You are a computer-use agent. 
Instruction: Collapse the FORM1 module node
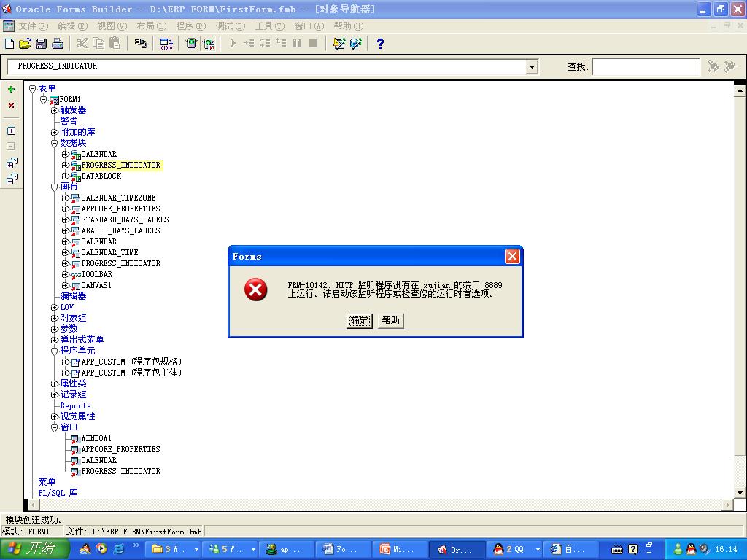click(x=43, y=99)
